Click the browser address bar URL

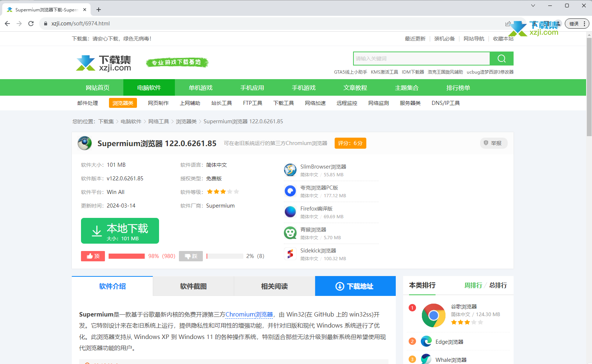81,24
